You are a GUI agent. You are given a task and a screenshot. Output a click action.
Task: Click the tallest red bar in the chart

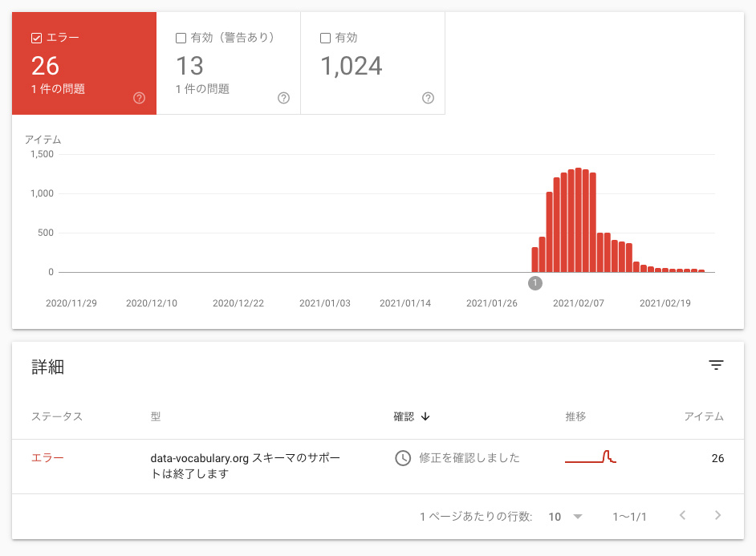(578, 220)
